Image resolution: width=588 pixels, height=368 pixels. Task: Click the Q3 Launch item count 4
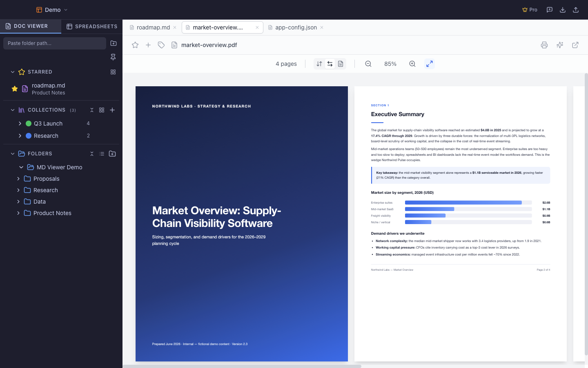click(88, 123)
